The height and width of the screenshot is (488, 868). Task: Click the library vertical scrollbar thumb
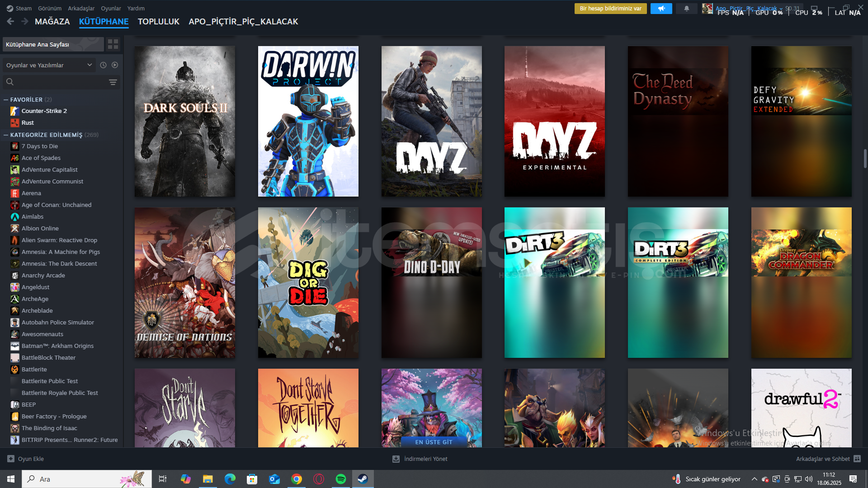(865, 159)
